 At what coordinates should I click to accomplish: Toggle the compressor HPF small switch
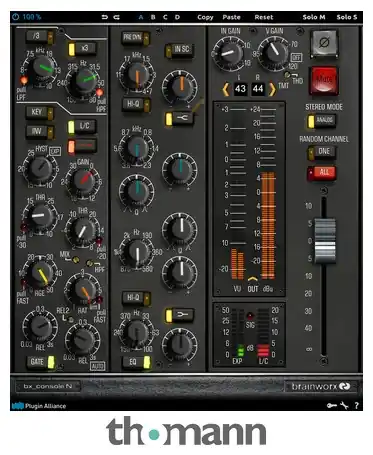coord(89,264)
